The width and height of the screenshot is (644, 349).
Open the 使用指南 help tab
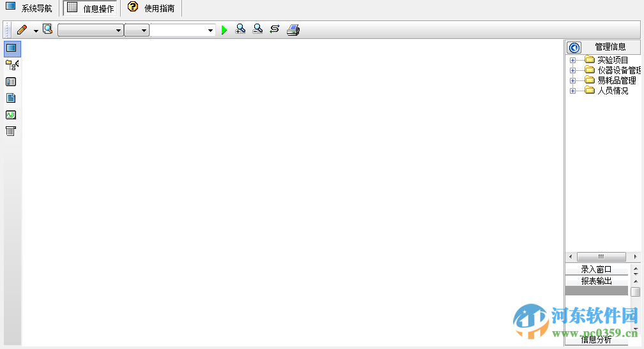[151, 8]
